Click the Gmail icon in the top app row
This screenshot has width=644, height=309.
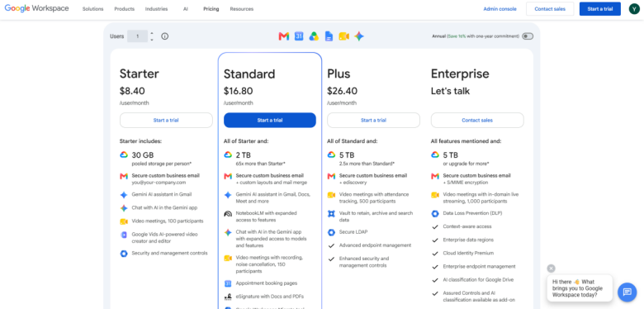pyautogui.click(x=284, y=36)
